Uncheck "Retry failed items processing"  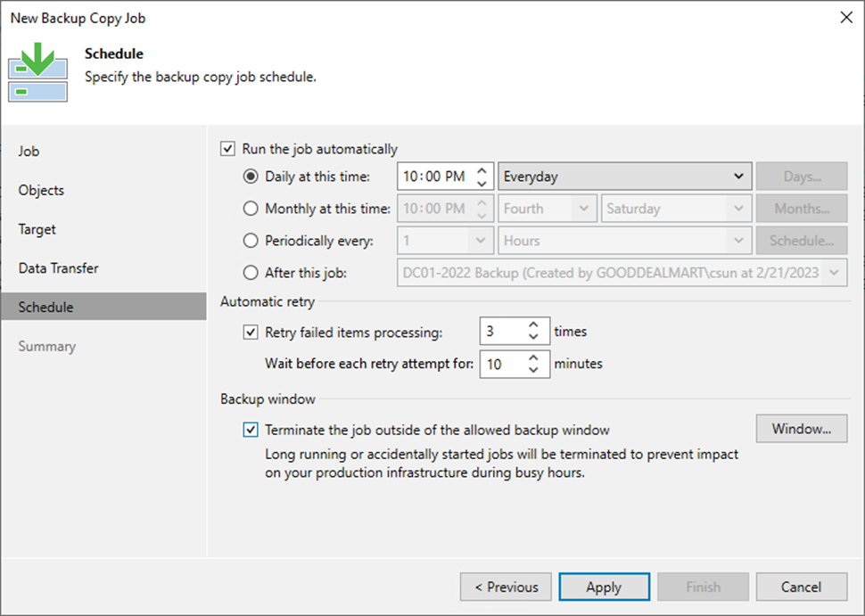249,331
